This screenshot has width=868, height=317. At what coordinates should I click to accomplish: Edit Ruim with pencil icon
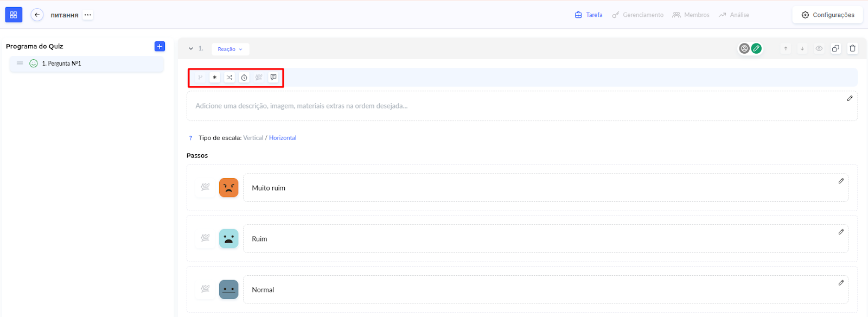point(841,232)
